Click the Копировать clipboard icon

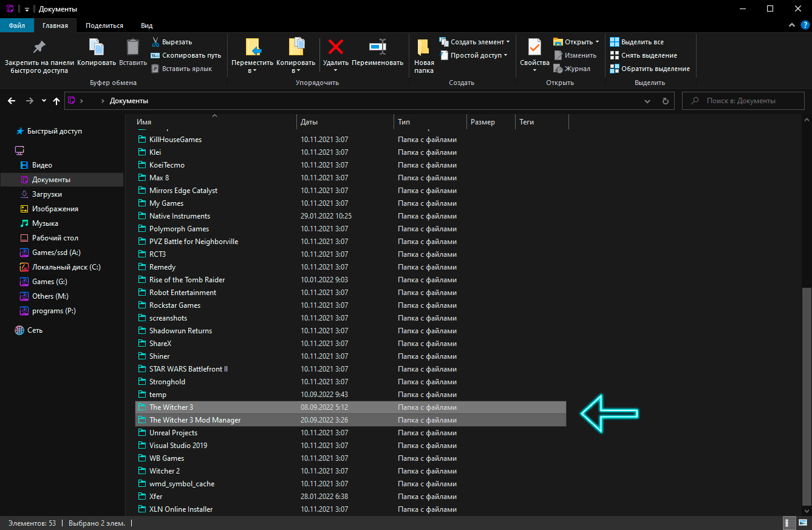[x=96, y=47]
